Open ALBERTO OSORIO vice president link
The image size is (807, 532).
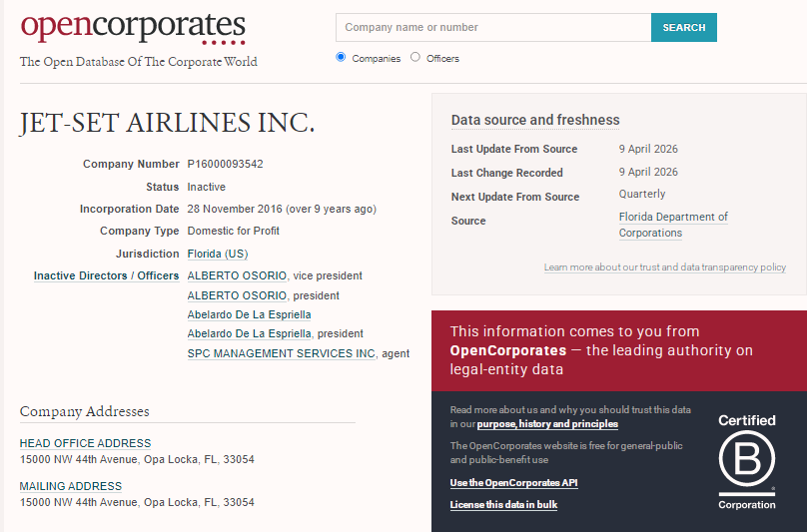[237, 275]
